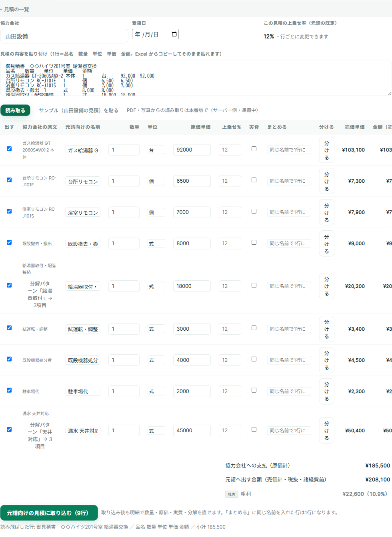
Task: Edit 数量 field in 浴室リモコン row
Action: pyautogui.click(x=124, y=212)
